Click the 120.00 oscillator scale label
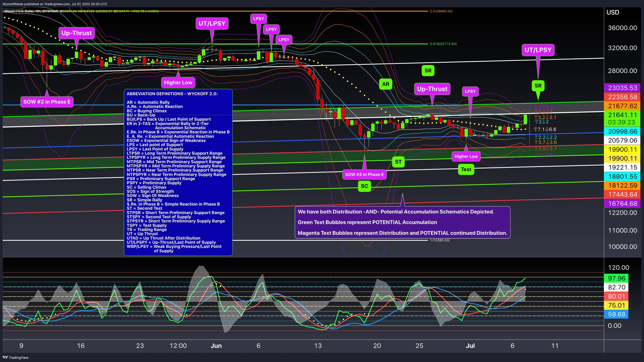The width and height of the screenshot is (644, 362). (x=618, y=268)
